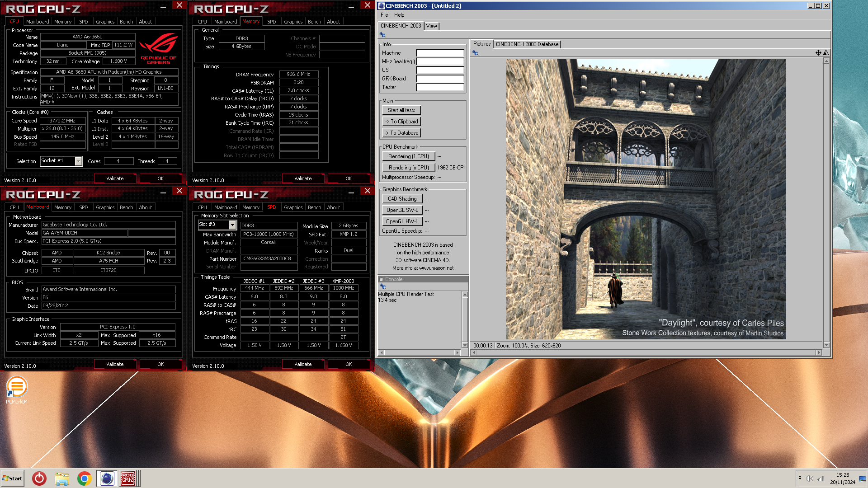Open Bench tab in CPU-Z window showing CPU

(x=127, y=22)
